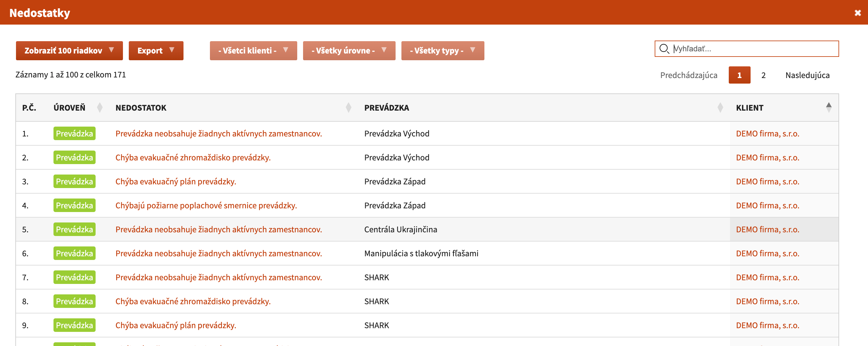Viewport: 868px width, 346px height.
Task: Open Všetky úrovne filter dropdown
Action: point(349,51)
